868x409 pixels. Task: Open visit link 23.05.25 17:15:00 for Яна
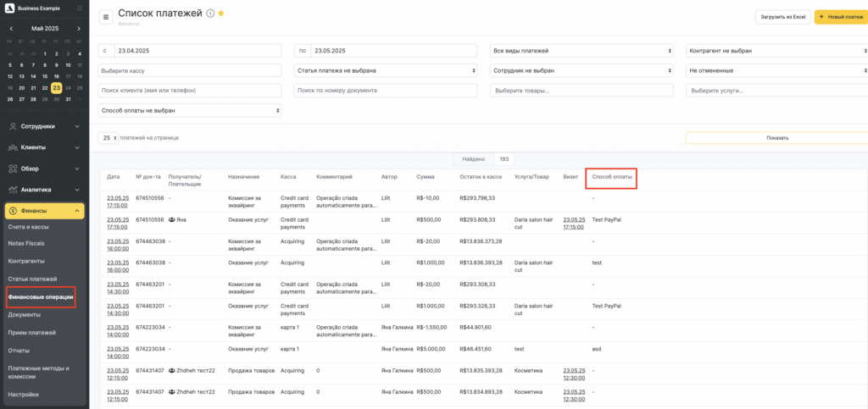(574, 224)
